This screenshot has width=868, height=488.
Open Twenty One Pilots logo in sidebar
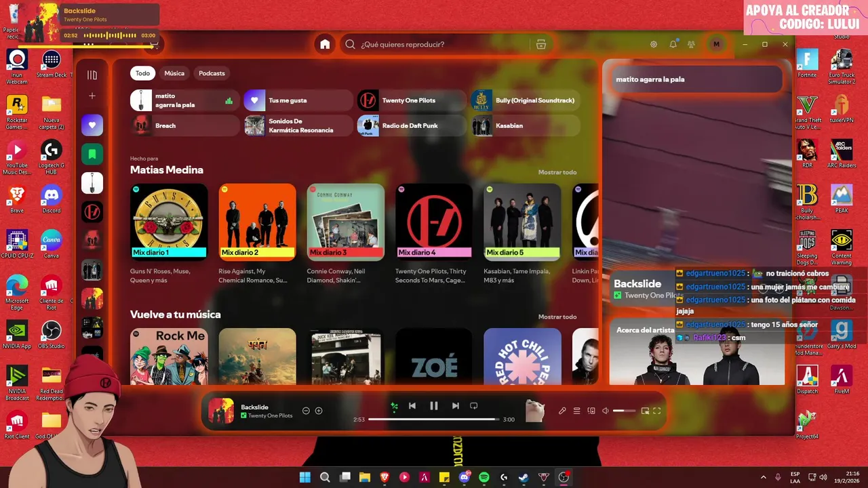point(92,212)
